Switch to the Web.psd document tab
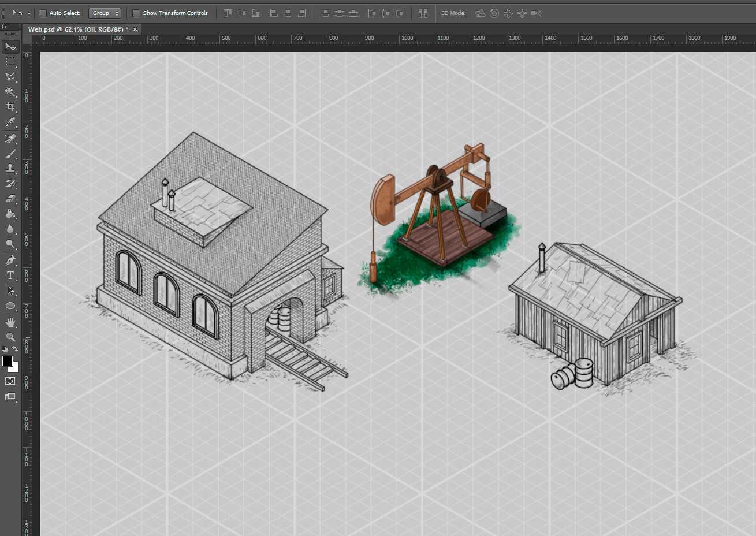The image size is (756, 536). [77, 29]
